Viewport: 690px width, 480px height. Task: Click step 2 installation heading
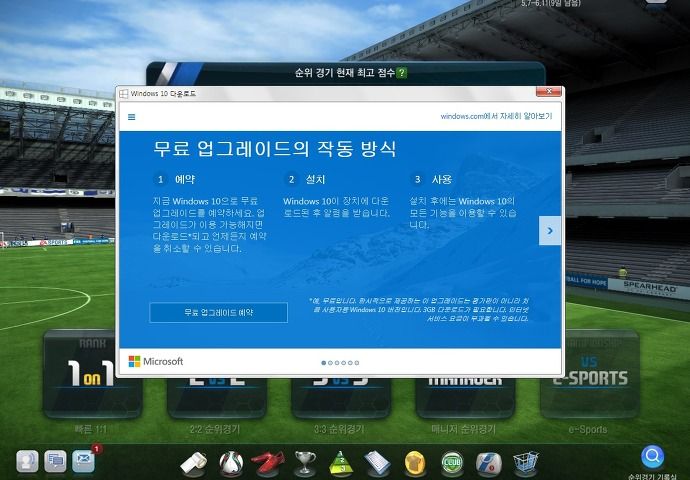tap(316, 180)
